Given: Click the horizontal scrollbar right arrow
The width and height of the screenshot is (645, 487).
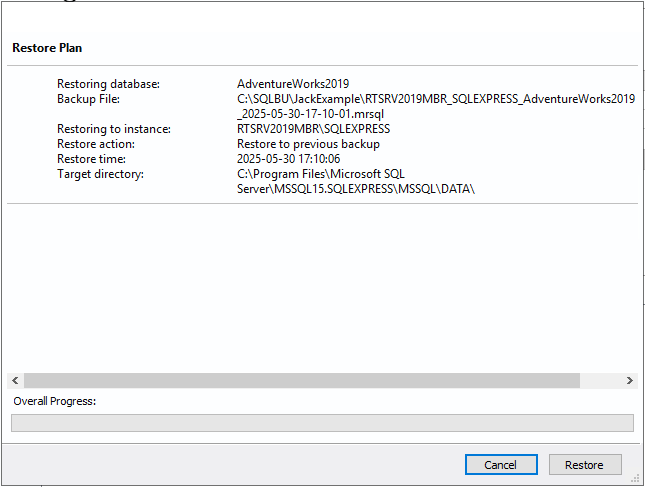Looking at the screenshot, I should tap(629, 380).
